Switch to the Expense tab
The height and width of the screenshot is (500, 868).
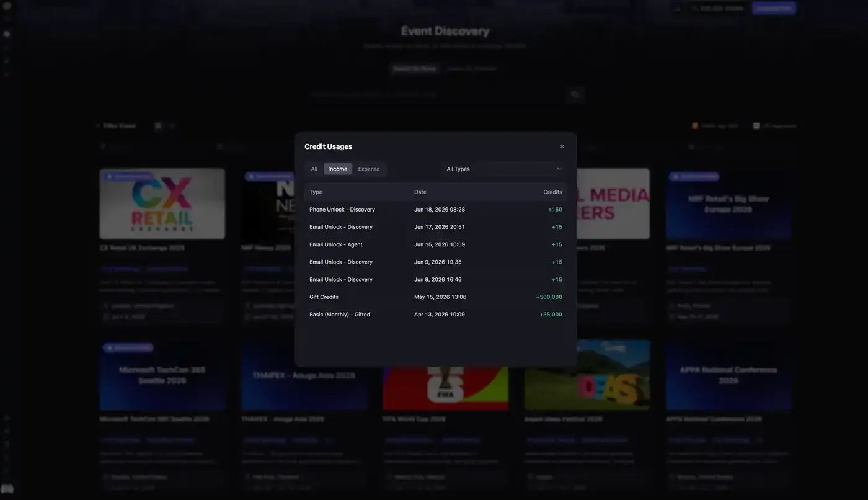[368, 169]
